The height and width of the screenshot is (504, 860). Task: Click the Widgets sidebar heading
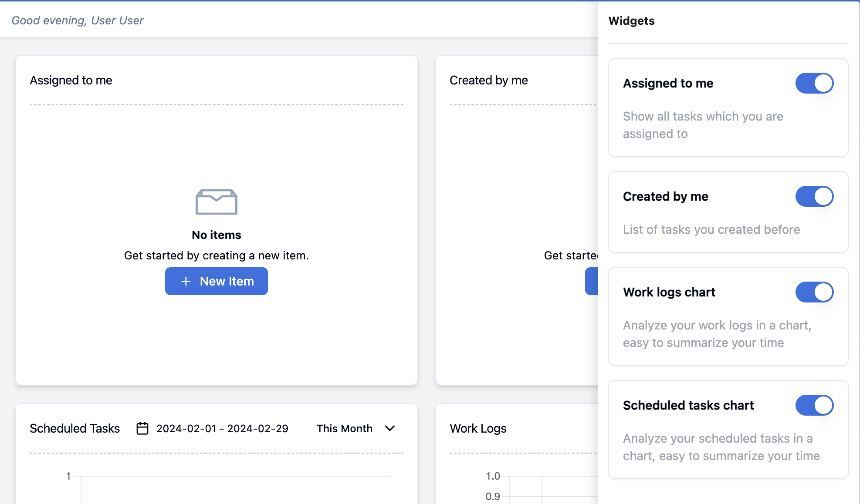(631, 21)
